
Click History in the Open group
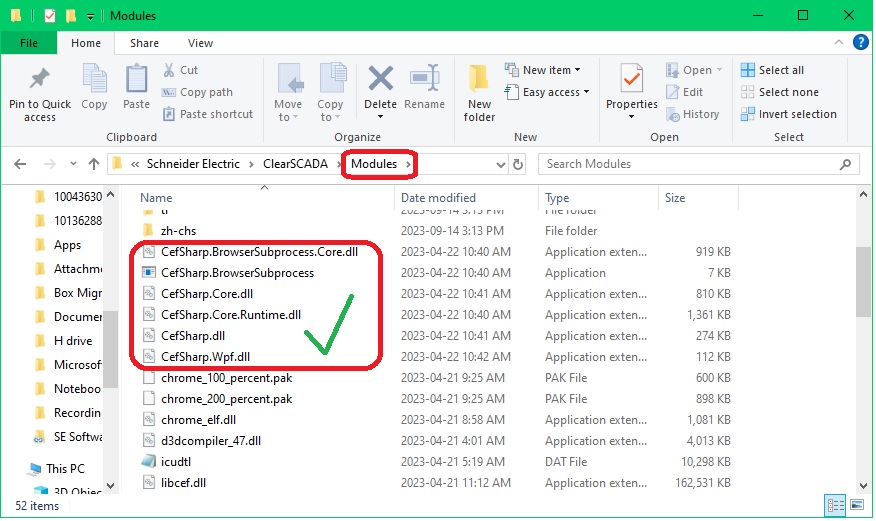click(x=692, y=114)
